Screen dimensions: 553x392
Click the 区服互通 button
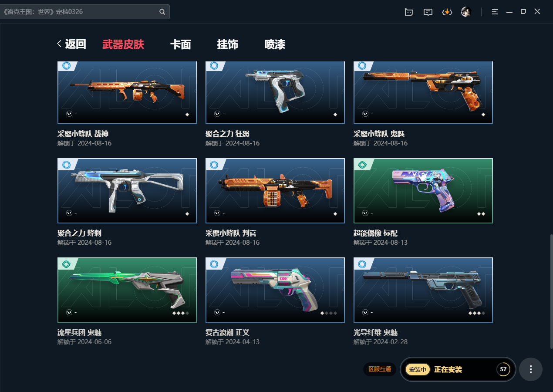pos(380,369)
